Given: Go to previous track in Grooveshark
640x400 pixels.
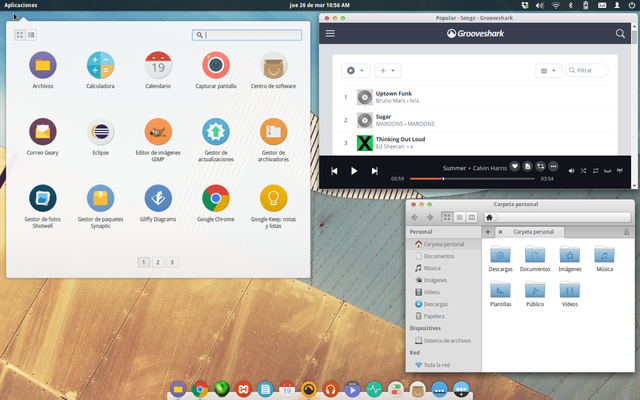Looking at the screenshot, I should [334, 171].
